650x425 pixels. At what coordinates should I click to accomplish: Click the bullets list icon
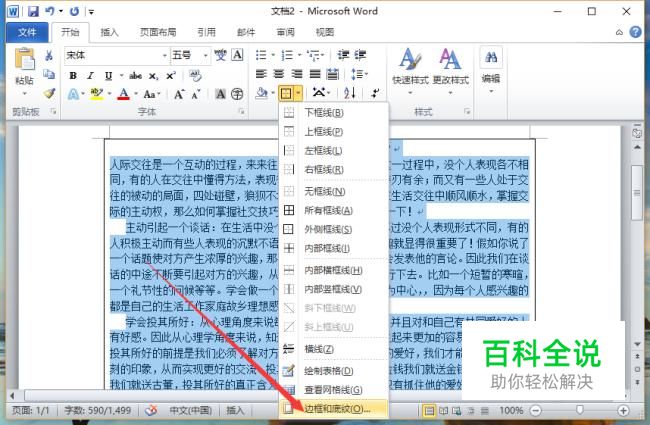261,55
